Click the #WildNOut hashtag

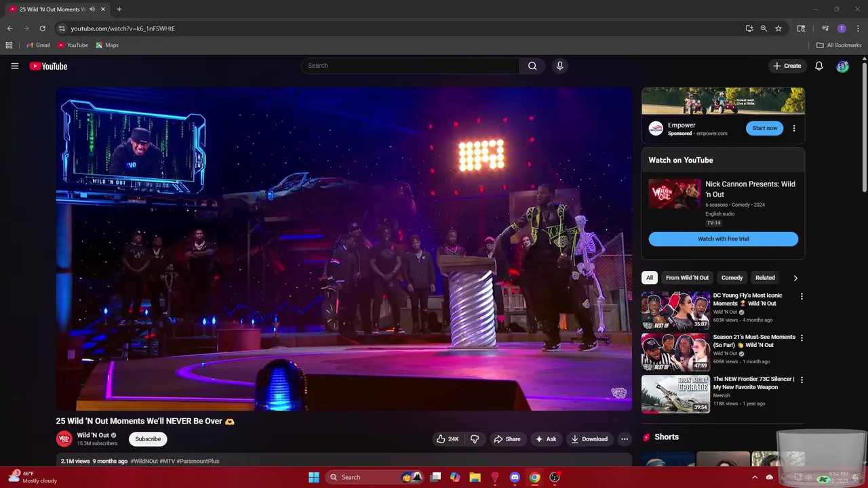(144, 461)
